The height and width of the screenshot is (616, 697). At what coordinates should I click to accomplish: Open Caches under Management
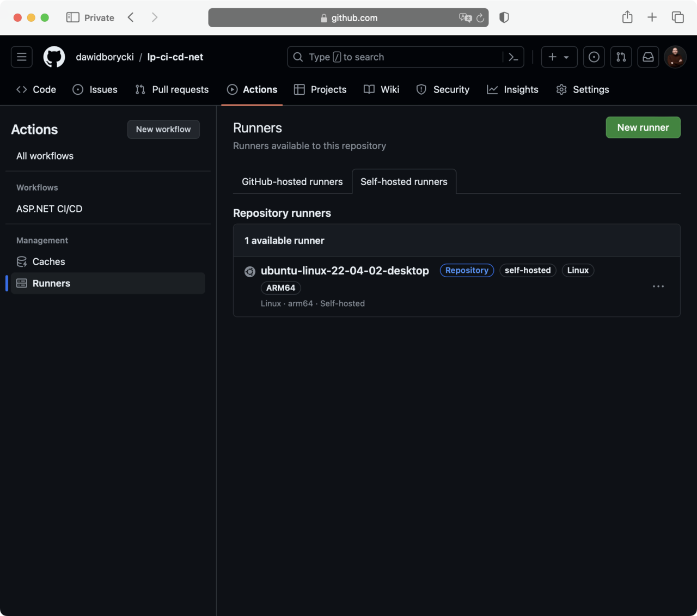[x=48, y=262]
